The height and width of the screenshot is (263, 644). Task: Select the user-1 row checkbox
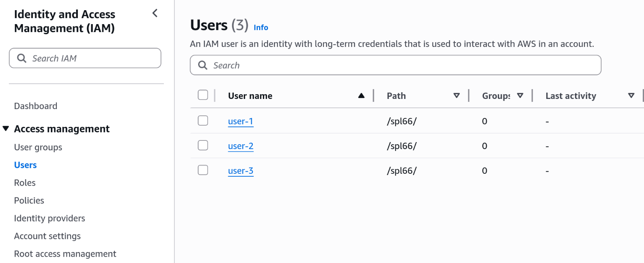tap(203, 121)
